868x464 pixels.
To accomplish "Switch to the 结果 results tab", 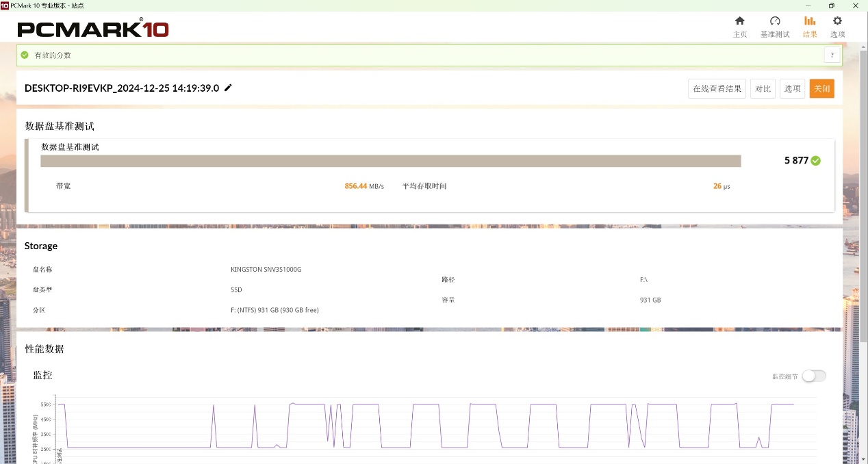I will click(810, 27).
